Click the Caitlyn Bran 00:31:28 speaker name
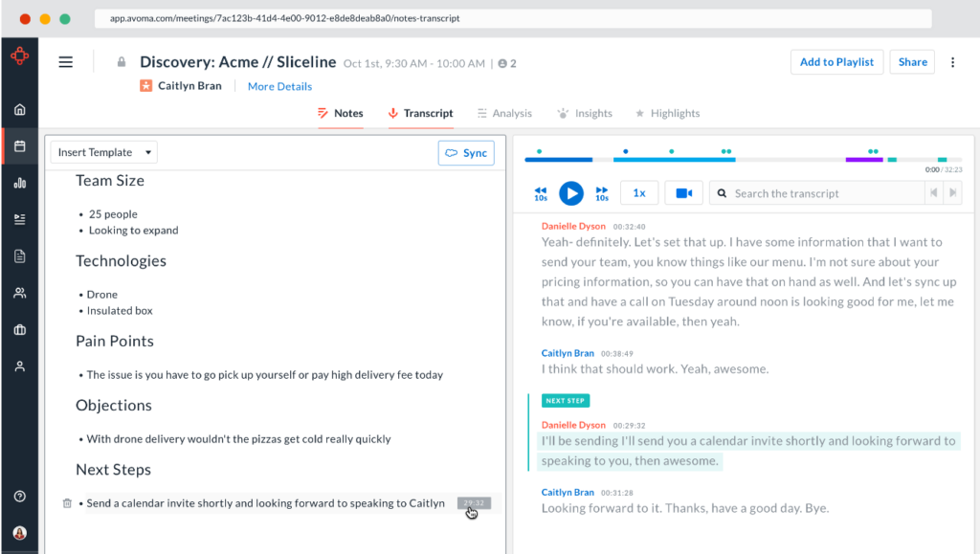This screenshot has height=554, width=980. pyautogui.click(x=568, y=492)
